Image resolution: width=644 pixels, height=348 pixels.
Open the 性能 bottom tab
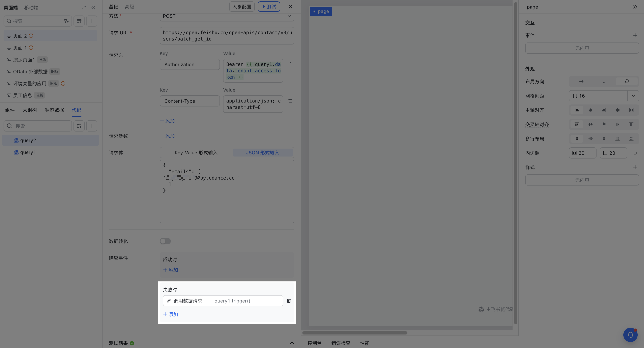[x=365, y=343]
